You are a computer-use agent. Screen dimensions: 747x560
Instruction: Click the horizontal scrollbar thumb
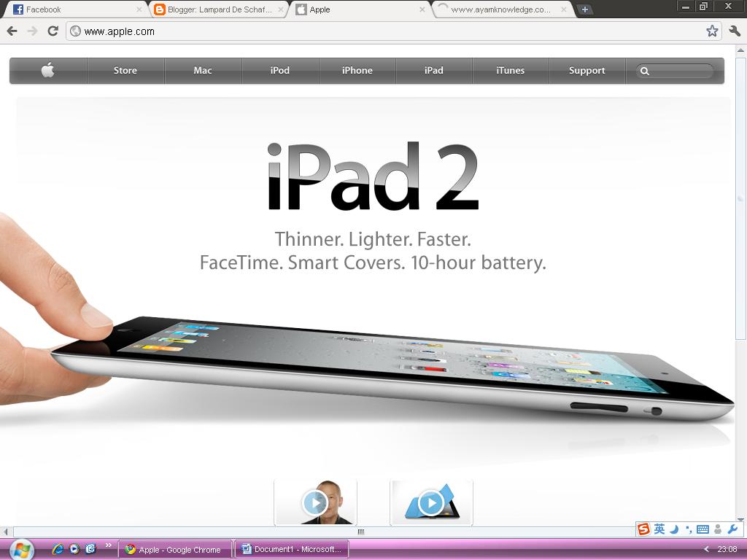click(x=360, y=532)
